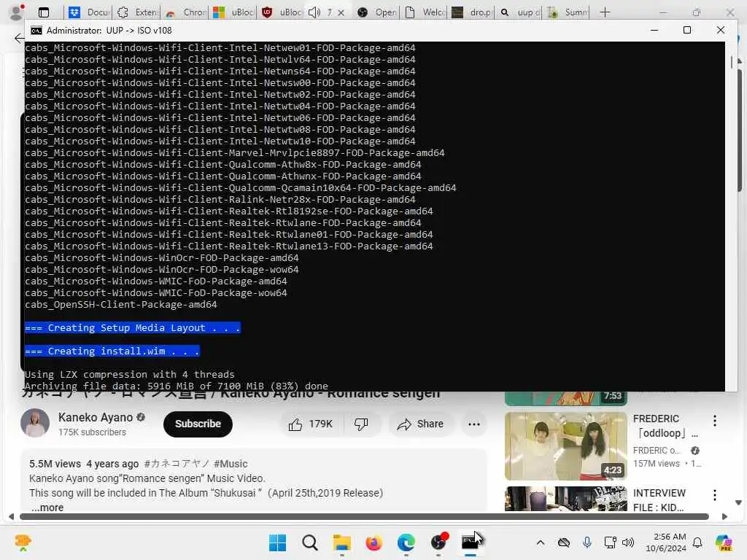Switch to the 'Open' GitHub tab

tap(377, 12)
